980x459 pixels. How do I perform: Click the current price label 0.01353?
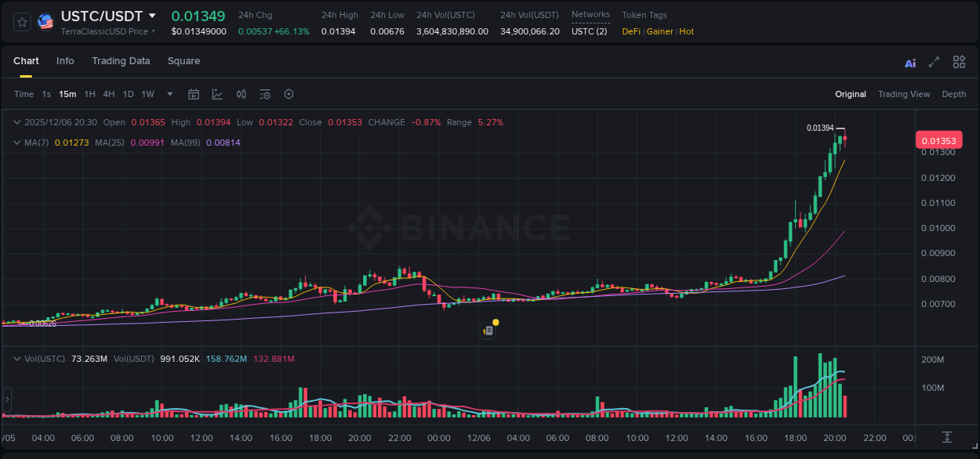coord(939,139)
